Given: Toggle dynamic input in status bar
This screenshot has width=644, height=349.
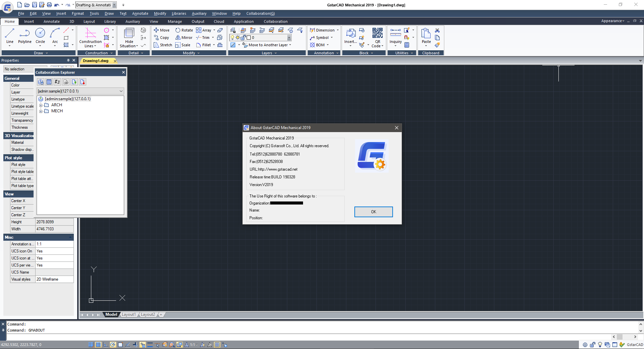Looking at the screenshot, I should tap(142, 345).
